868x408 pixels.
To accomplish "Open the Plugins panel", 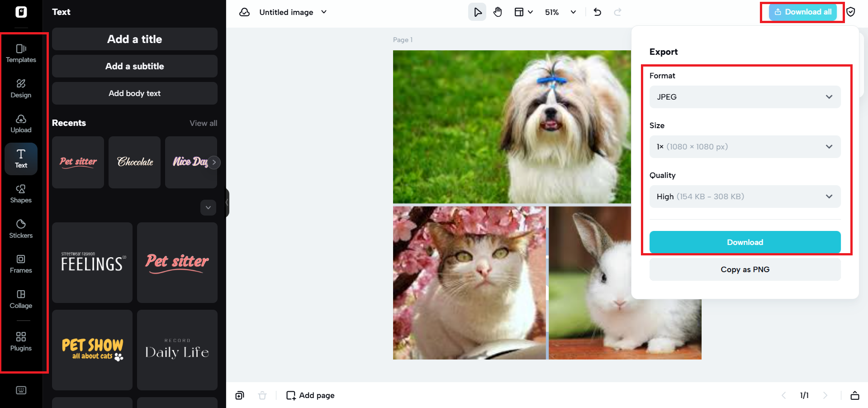I will (21, 341).
